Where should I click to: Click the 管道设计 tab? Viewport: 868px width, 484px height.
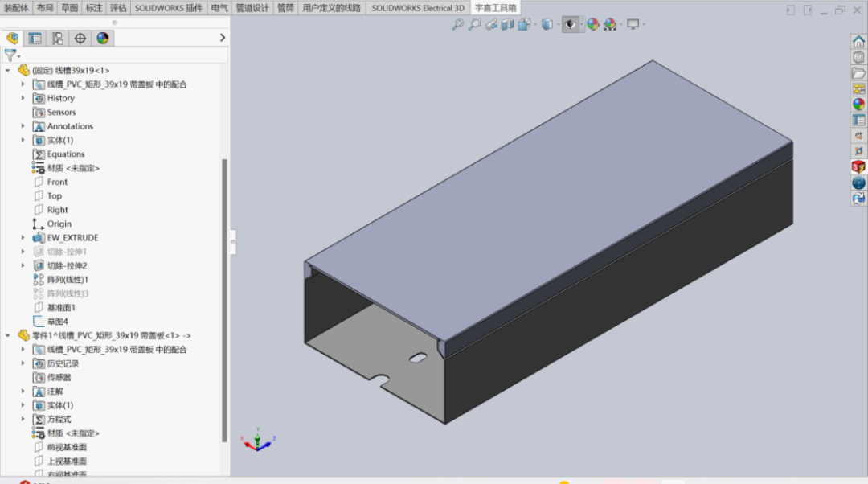(252, 7)
